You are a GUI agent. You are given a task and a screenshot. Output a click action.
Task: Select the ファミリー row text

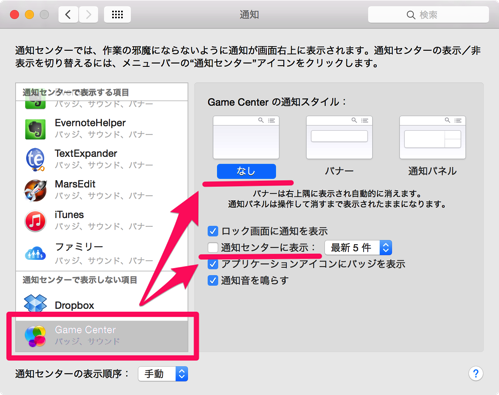(79, 247)
